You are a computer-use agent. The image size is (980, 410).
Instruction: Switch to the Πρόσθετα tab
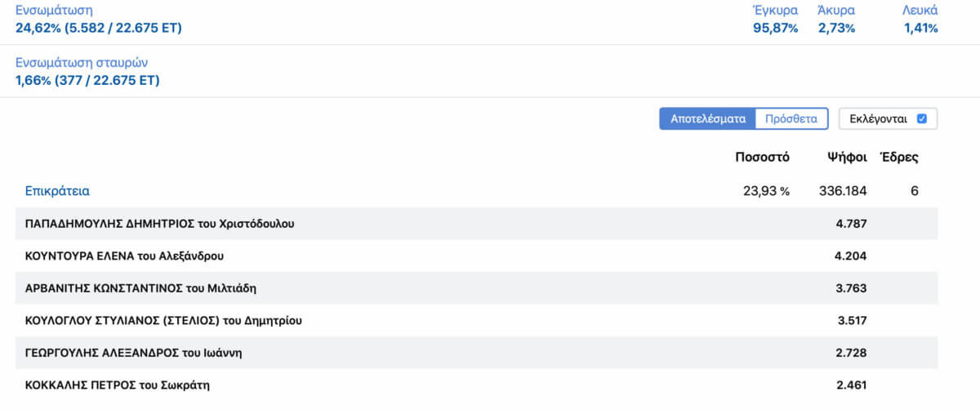coord(791,118)
